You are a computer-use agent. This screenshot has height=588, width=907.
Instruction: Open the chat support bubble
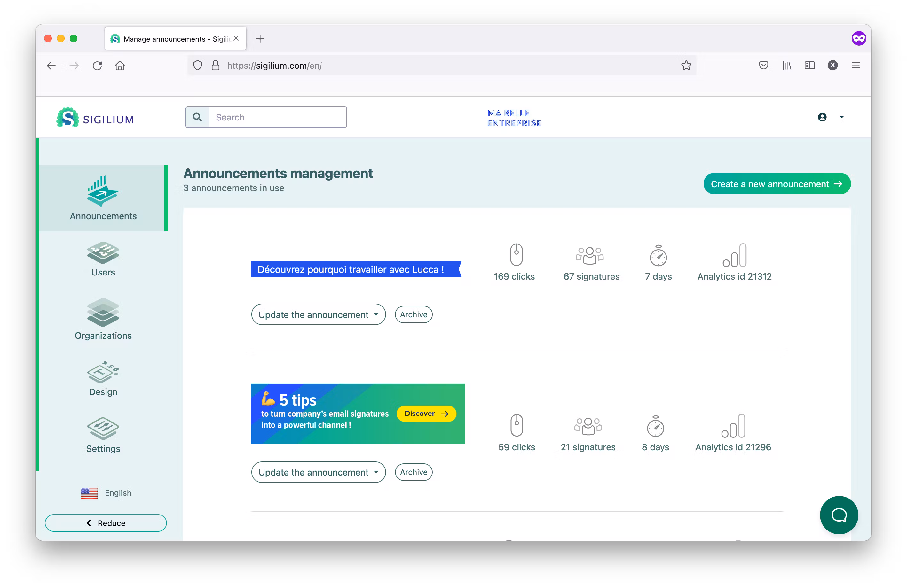point(839,515)
